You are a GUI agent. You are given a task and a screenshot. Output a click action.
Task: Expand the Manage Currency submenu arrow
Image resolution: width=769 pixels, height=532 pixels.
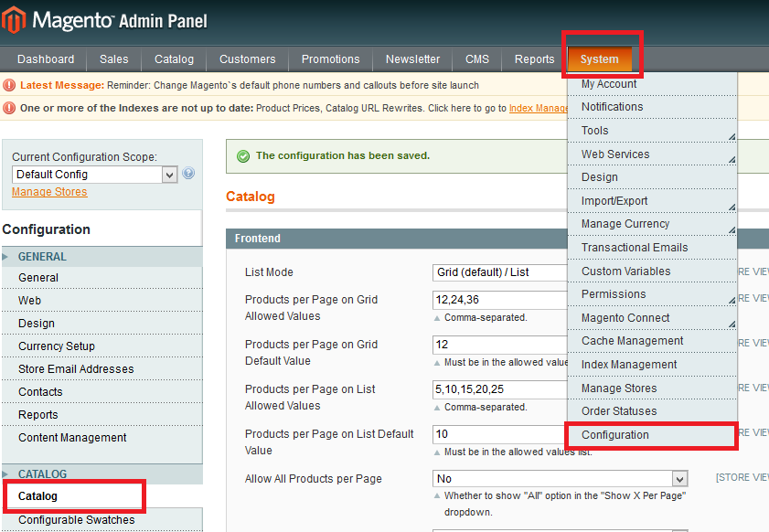point(732,230)
